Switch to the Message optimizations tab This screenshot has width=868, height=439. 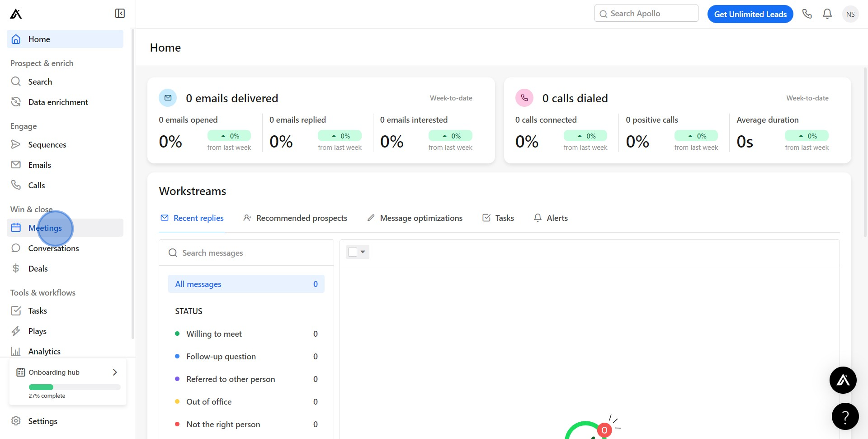pyautogui.click(x=415, y=218)
